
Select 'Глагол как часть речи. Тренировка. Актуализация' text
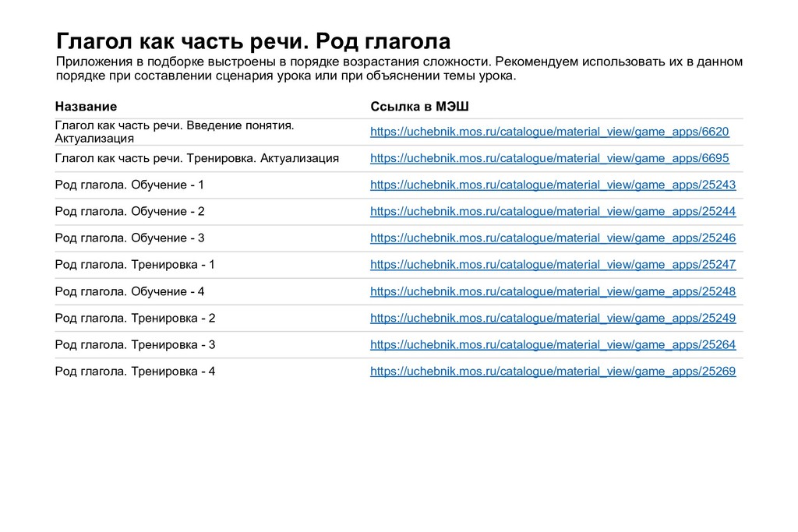pos(197,158)
